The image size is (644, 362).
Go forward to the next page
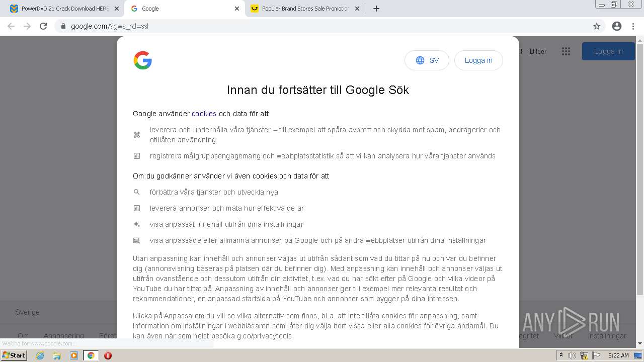(27, 26)
